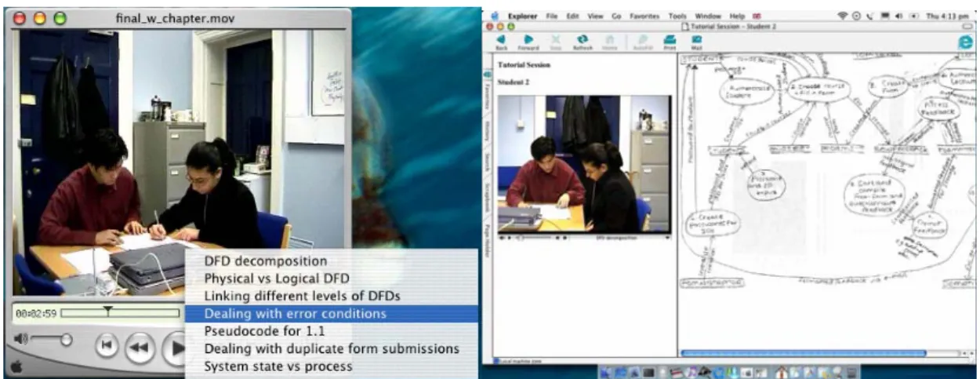Click the Wi-Fi status icon in menu bar
Screen dimensions: 980x379
click(x=843, y=16)
